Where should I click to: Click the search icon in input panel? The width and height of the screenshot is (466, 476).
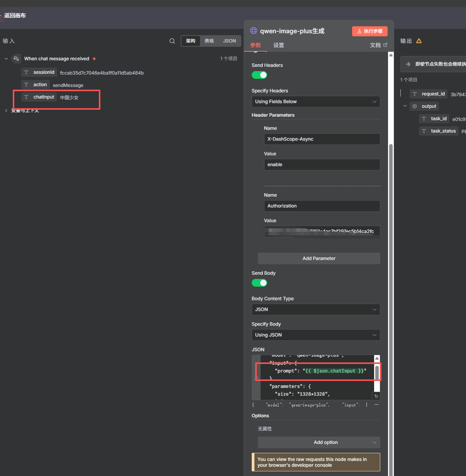[172, 41]
